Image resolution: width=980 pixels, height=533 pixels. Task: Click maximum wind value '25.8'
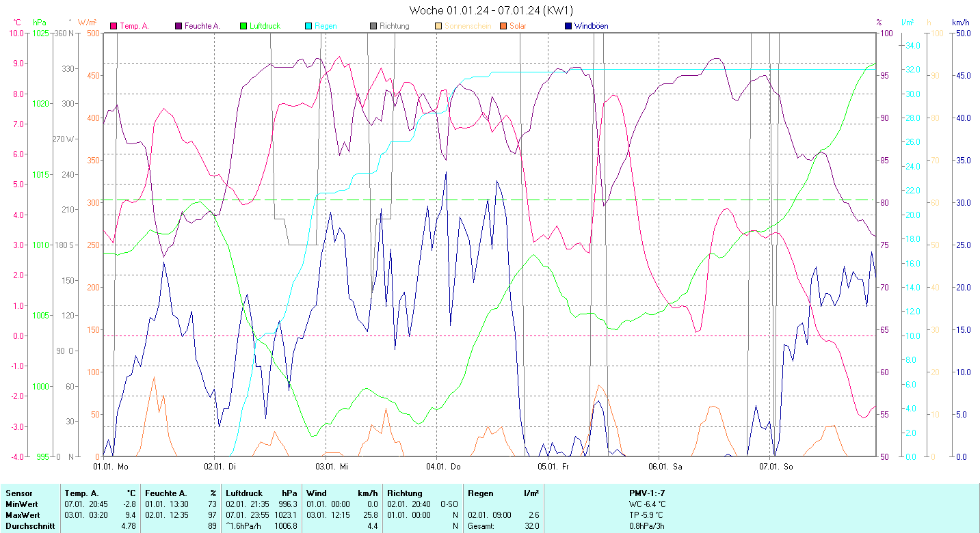[x=370, y=515]
